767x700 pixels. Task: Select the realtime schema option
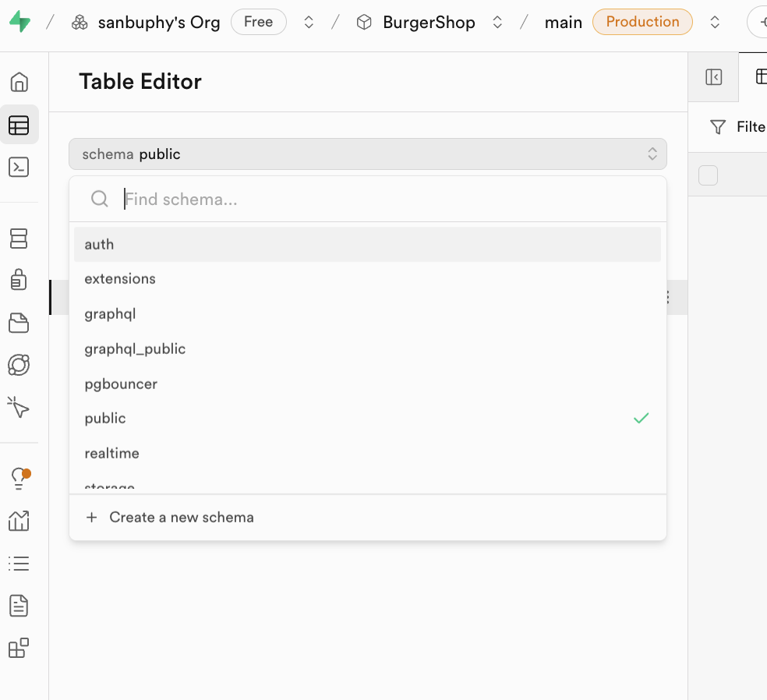pyautogui.click(x=367, y=454)
